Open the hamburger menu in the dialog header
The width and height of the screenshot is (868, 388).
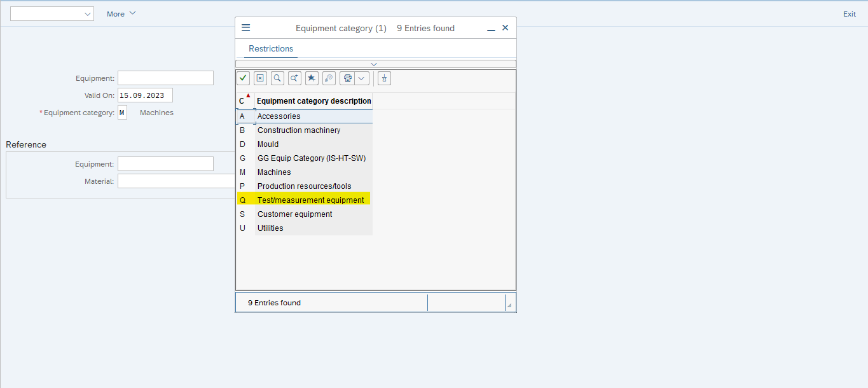click(246, 28)
